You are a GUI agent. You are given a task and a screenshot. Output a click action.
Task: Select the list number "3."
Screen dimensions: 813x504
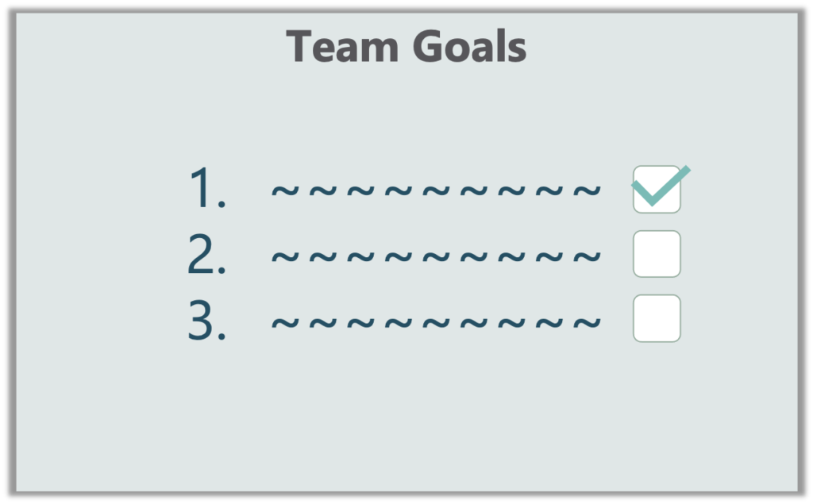[x=206, y=320]
